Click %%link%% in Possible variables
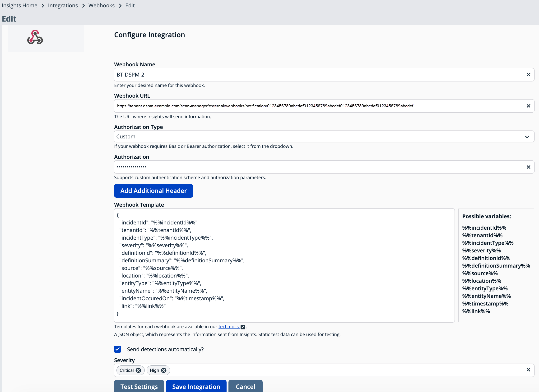Screen dimensions: 539x392 click(x=476, y=311)
